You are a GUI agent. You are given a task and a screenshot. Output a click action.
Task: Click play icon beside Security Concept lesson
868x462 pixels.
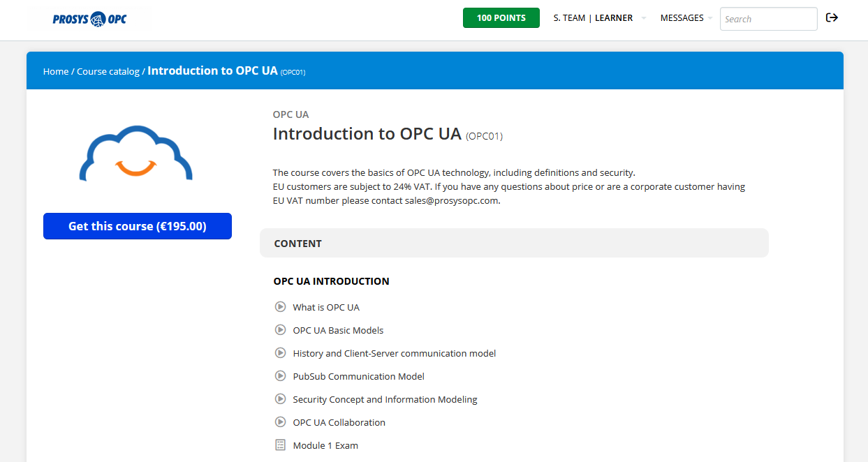coord(280,399)
